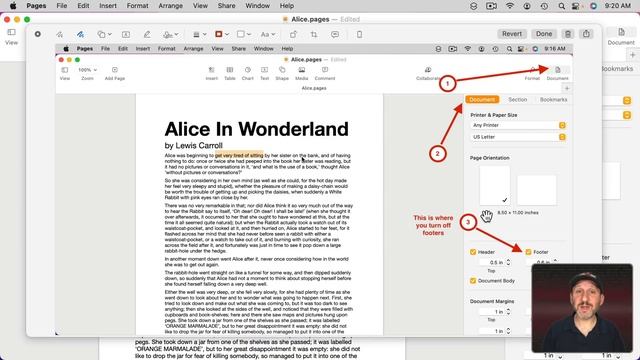Click the round dot icon at Markup toolbar start

(38, 34)
